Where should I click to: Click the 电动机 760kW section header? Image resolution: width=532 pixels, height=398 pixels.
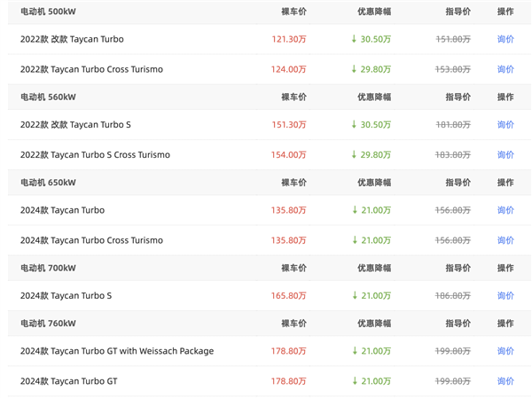point(48,324)
